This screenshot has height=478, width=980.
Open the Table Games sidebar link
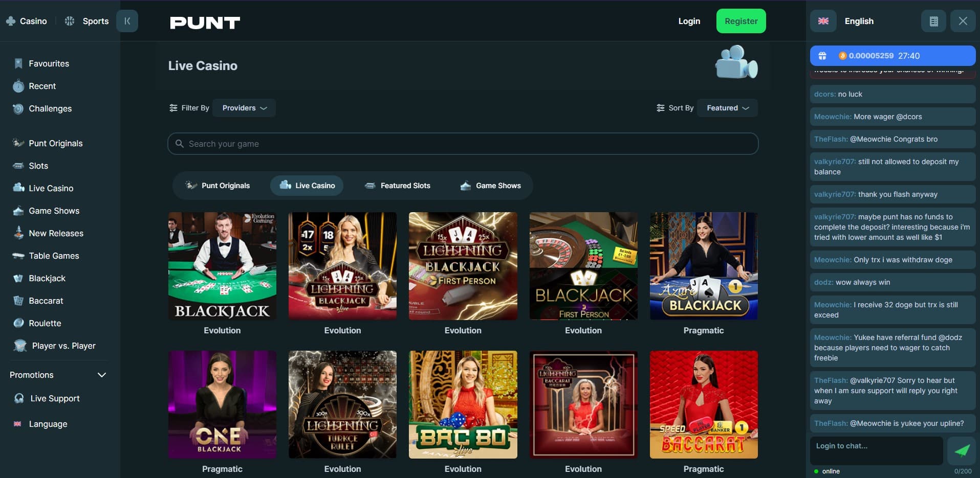tap(54, 256)
